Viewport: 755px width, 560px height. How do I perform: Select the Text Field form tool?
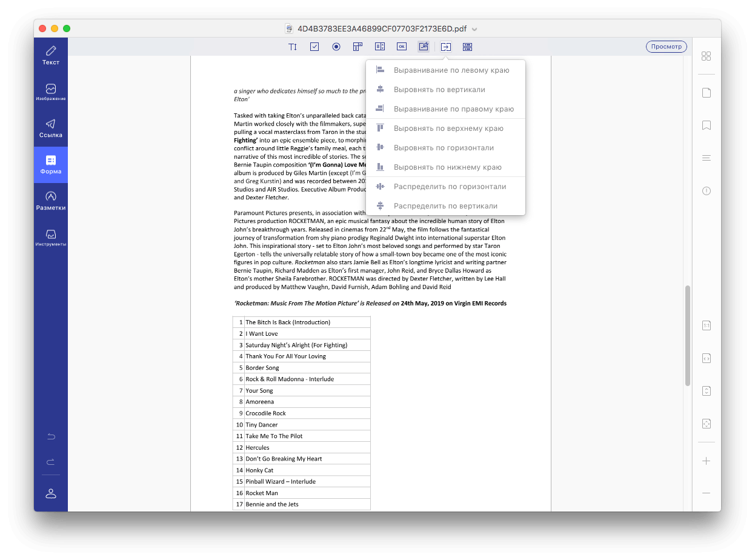[x=293, y=47]
